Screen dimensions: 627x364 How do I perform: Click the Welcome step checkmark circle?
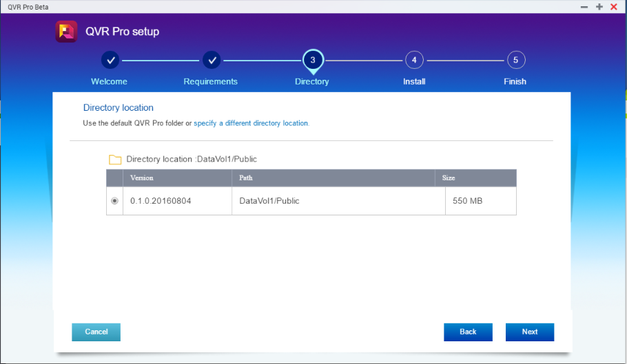click(110, 61)
